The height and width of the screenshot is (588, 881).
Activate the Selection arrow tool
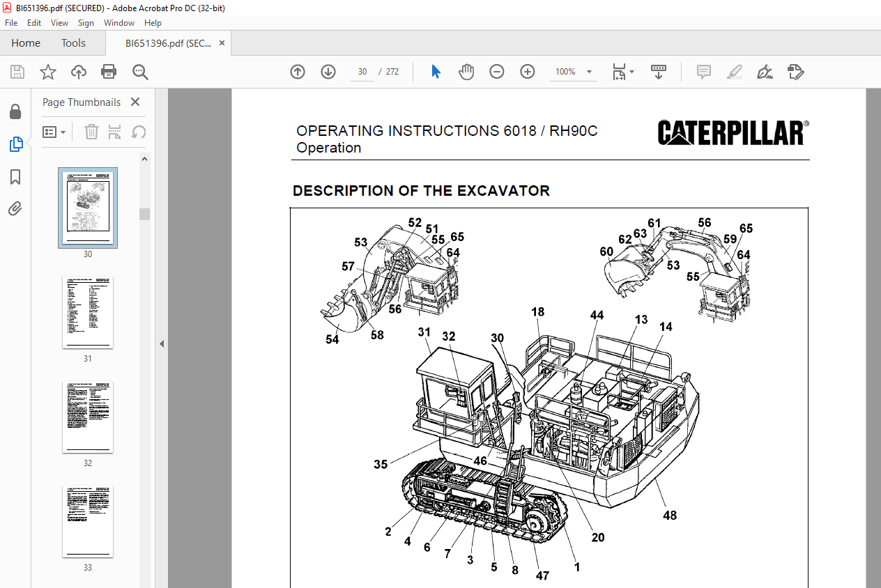coord(436,72)
